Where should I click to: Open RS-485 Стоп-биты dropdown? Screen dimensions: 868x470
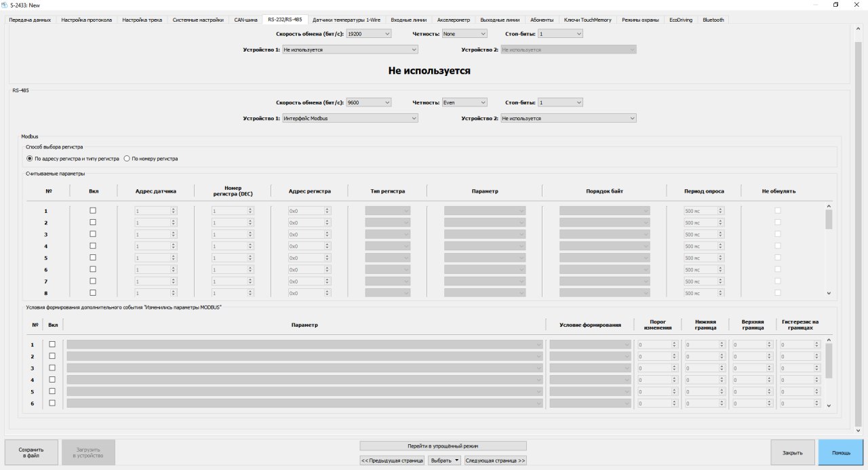click(x=560, y=102)
